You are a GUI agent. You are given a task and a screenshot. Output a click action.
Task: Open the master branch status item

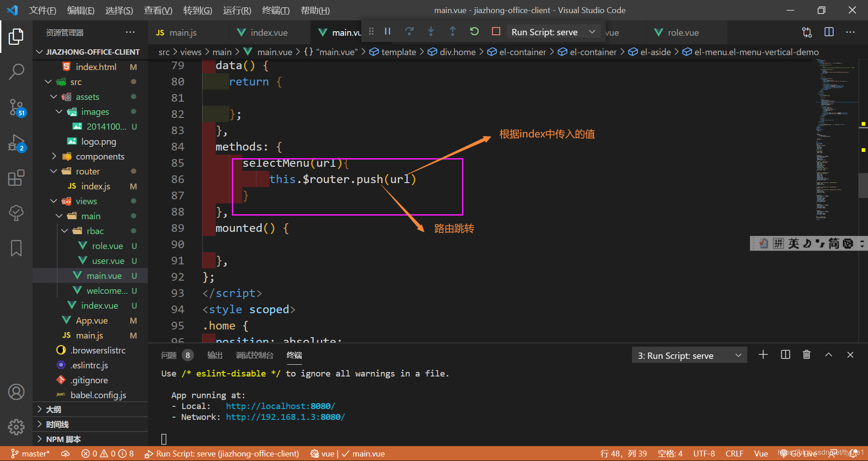pos(30,453)
